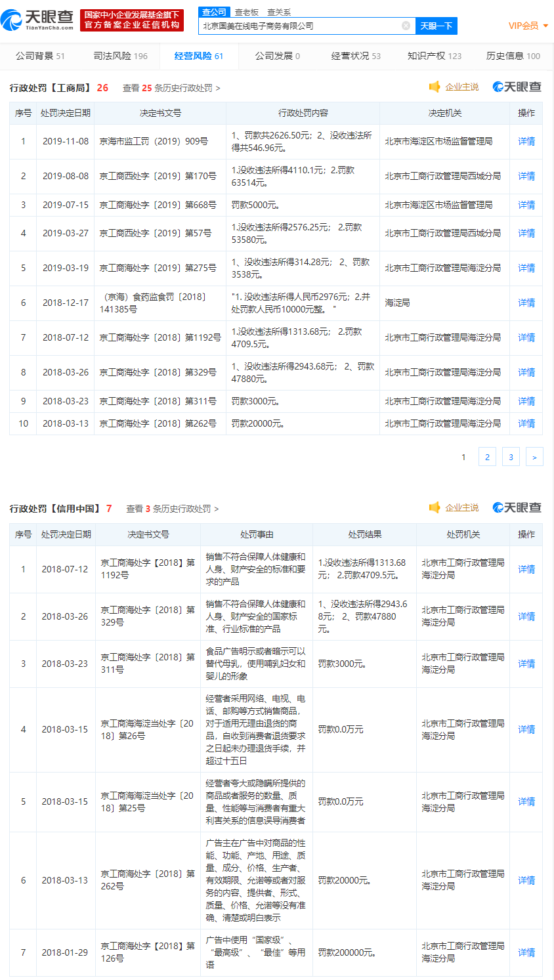Screen dimensions: 554x980
Task: Open 详情 for 第275号 penalty row
Action: click(x=526, y=268)
